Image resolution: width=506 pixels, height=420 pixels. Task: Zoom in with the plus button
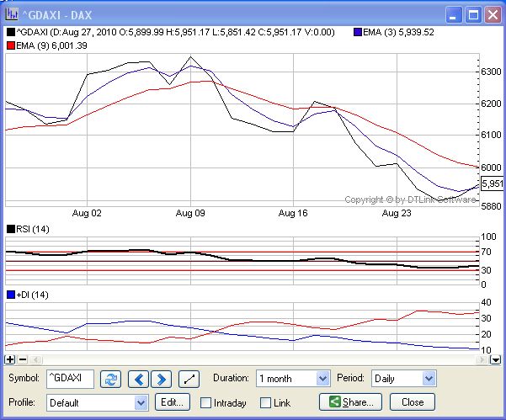click(x=10, y=359)
